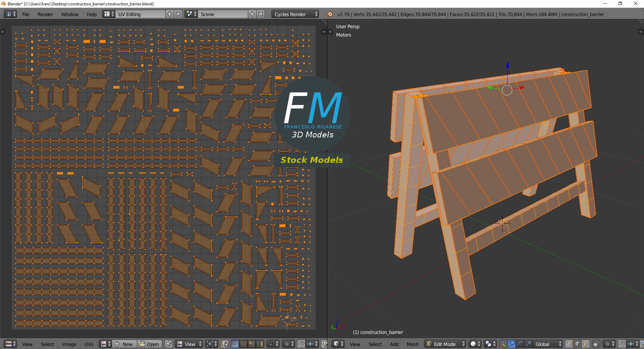Browse images to link in UV editor

click(105, 344)
